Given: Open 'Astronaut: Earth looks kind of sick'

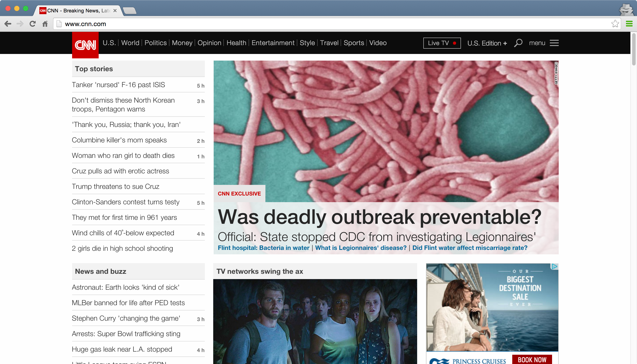Looking at the screenshot, I should point(125,287).
